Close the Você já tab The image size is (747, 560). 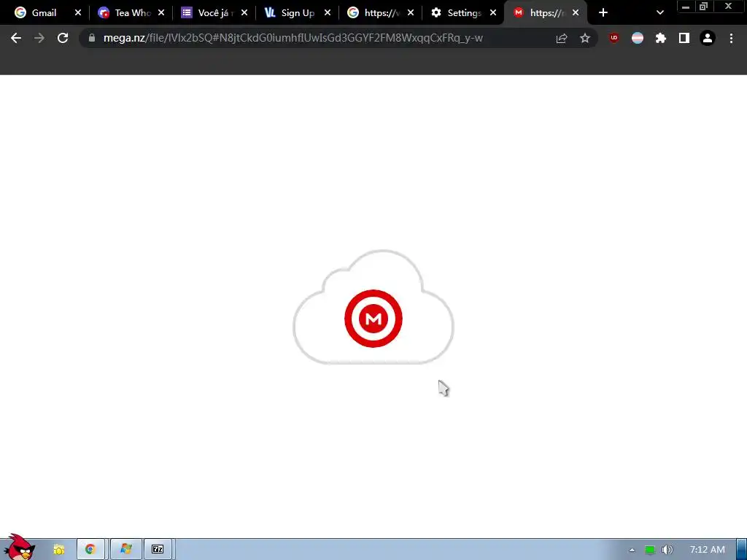point(244,13)
